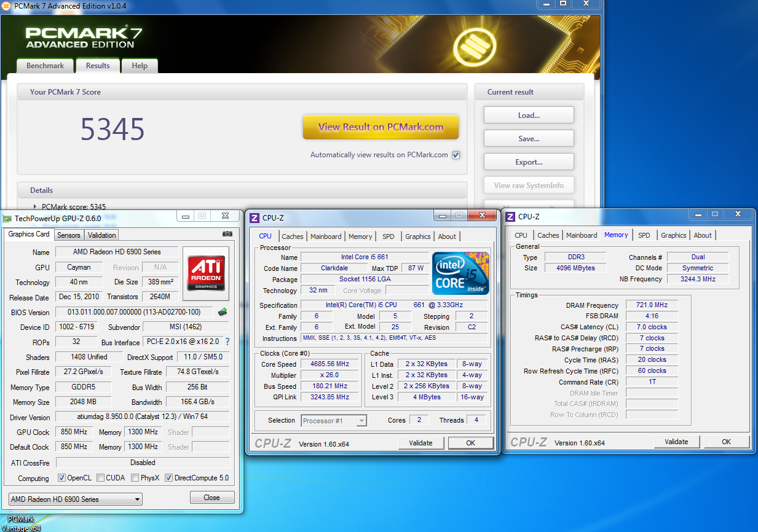The image size is (758, 532).
Task: Click the Load... button
Action: coord(529,115)
